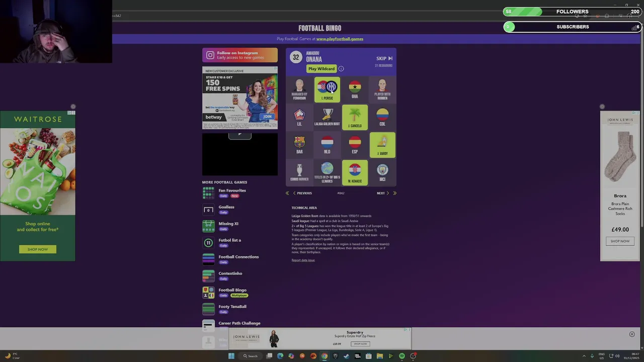Screen dimensions: 644x362
Task: Click the Football Bingo page title
Action: pos(320,28)
